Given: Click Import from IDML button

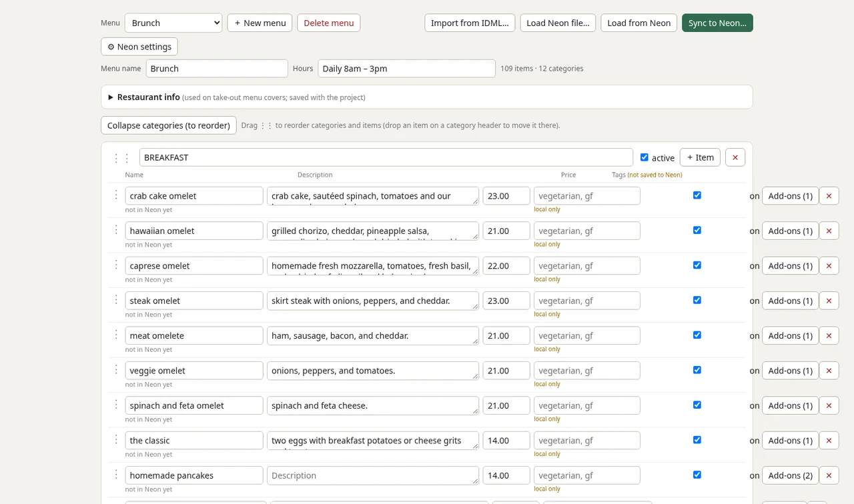Looking at the screenshot, I should point(470,23).
